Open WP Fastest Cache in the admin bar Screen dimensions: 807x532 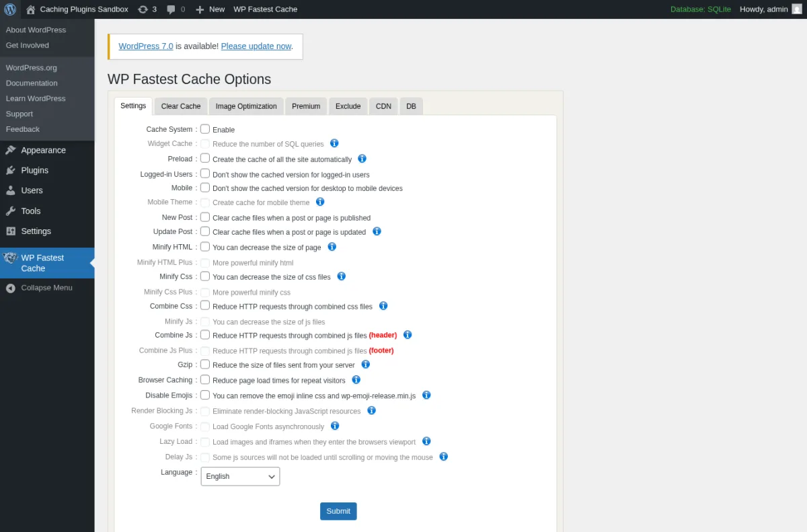(x=266, y=9)
